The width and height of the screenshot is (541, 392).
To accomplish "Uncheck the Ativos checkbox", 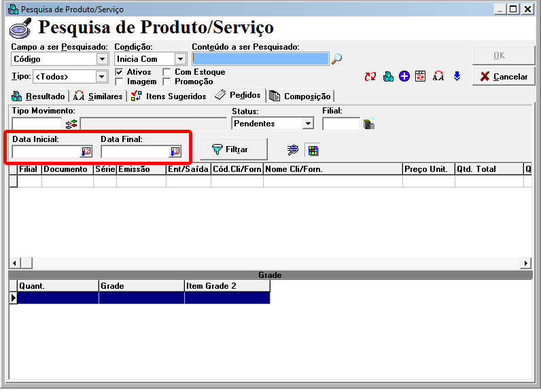I will coord(120,72).
